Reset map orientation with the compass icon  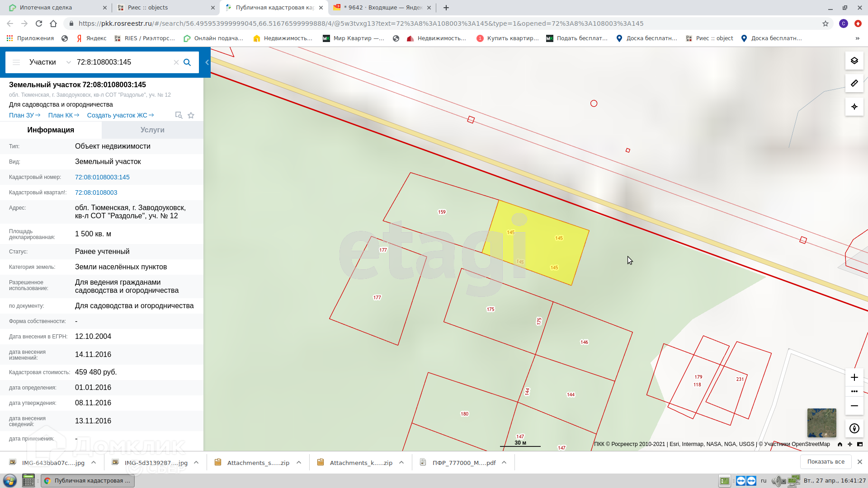pyautogui.click(x=854, y=428)
